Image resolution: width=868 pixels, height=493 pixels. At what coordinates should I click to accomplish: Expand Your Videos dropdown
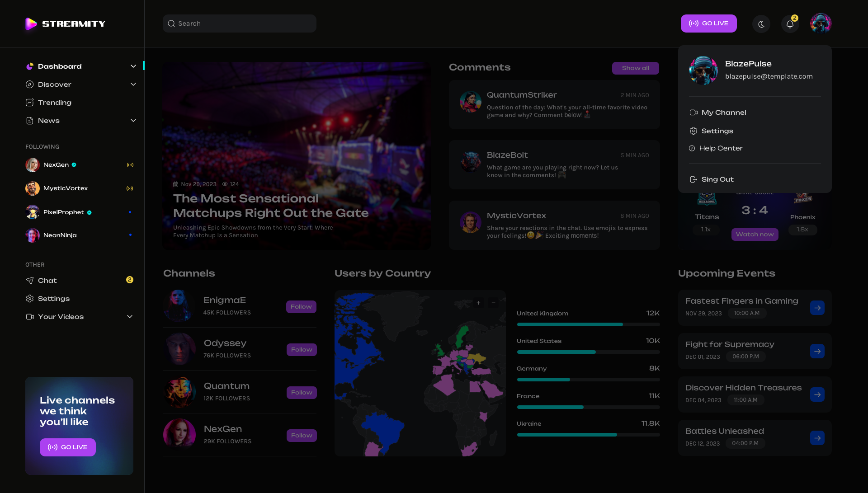click(130, 317)
